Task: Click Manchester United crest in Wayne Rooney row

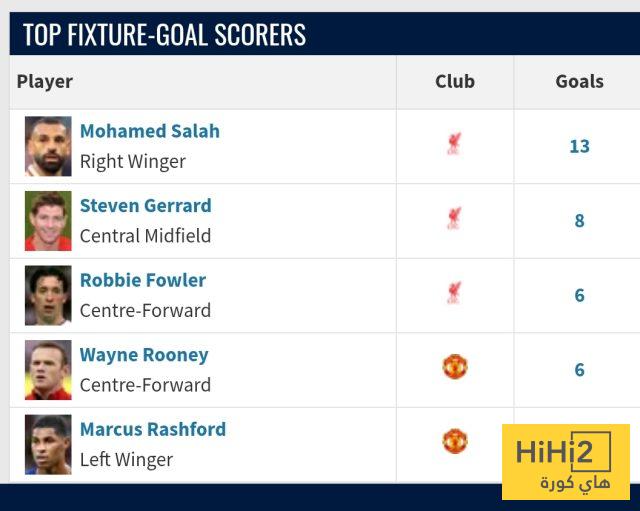Action: tap(455, 367)
